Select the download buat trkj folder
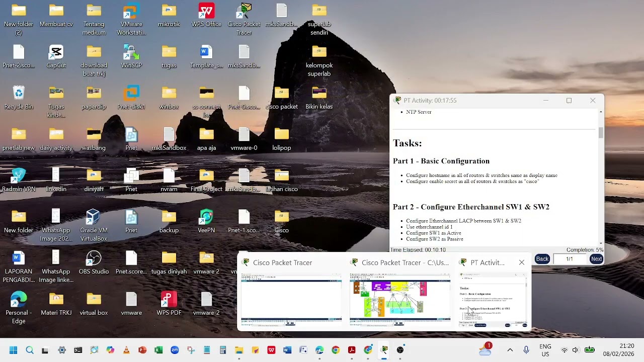 (94, 60)
